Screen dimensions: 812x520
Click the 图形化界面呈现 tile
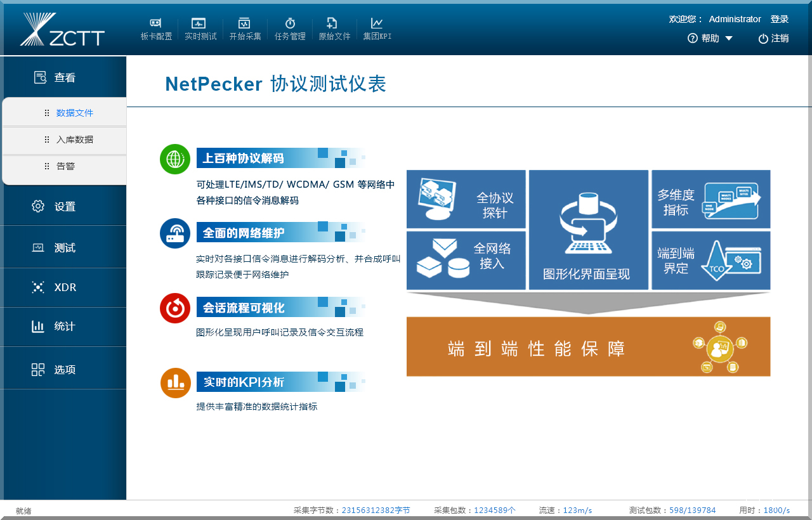click(x=588, y=230)
